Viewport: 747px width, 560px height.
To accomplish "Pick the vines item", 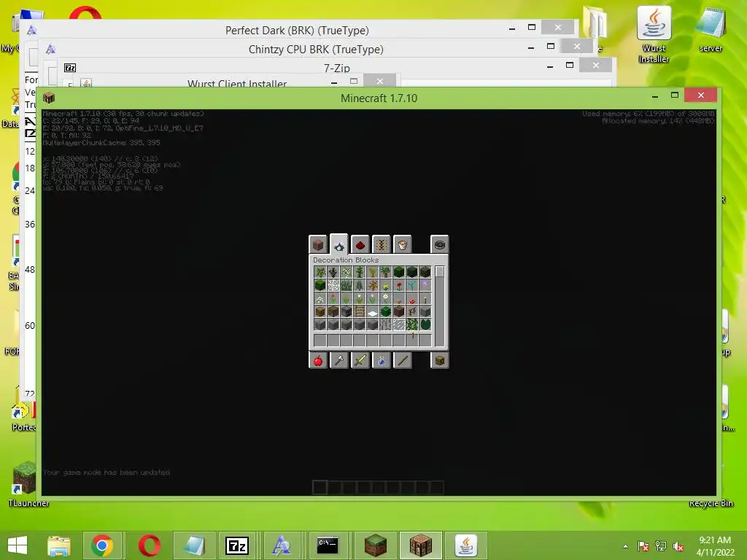I will 412,324.
